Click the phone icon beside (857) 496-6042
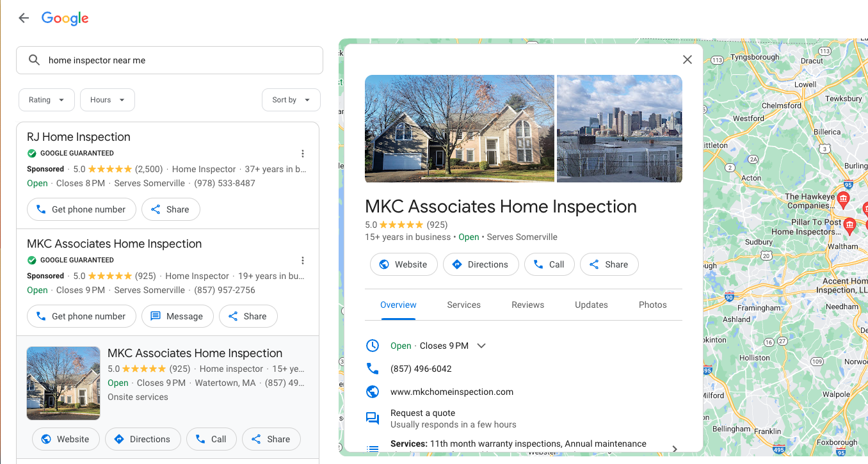Image resolution: width=868 pixels, height=464 pixels. 373,369
